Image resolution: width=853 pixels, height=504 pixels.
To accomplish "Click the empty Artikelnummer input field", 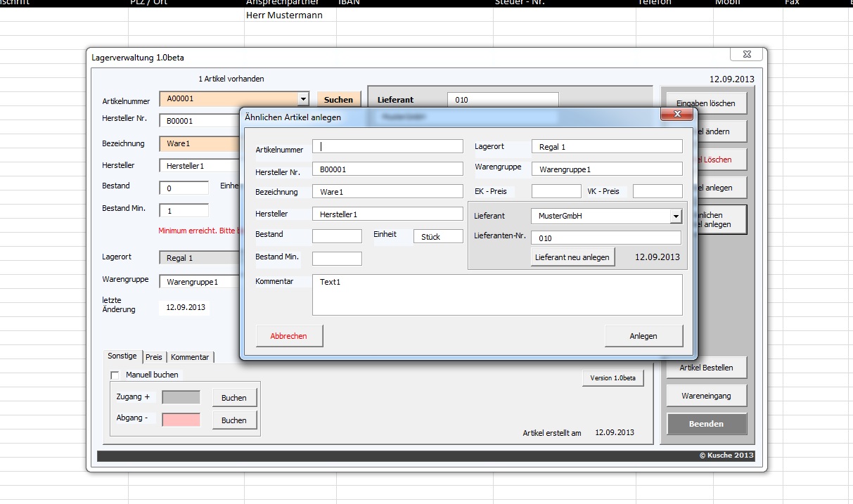I will [x=387, y=146].
